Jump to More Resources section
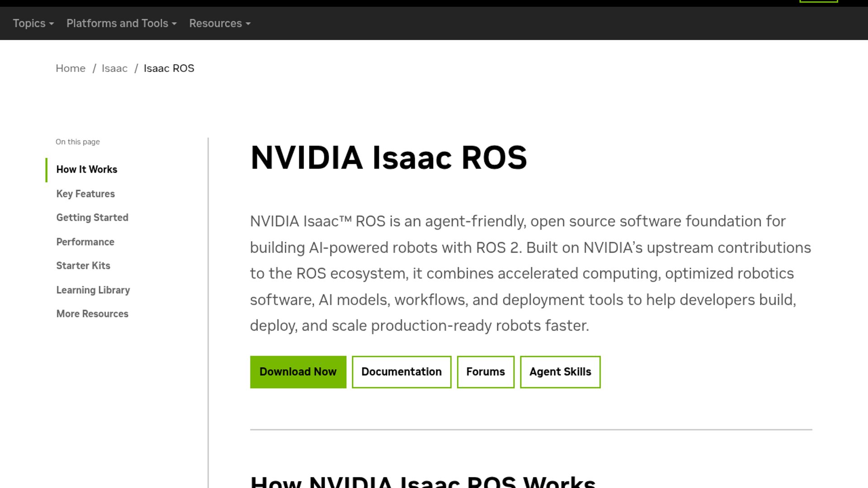The image size is (868, 488). coord(92,314)
